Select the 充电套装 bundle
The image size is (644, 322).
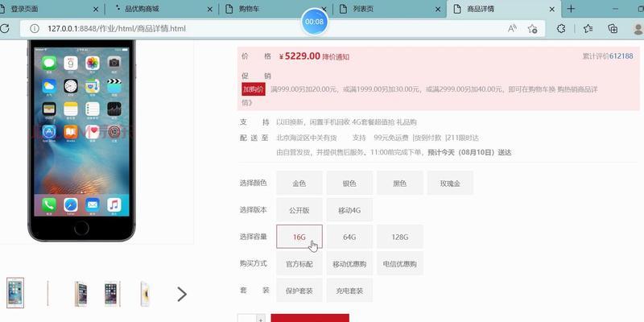(x=349, y=291)
